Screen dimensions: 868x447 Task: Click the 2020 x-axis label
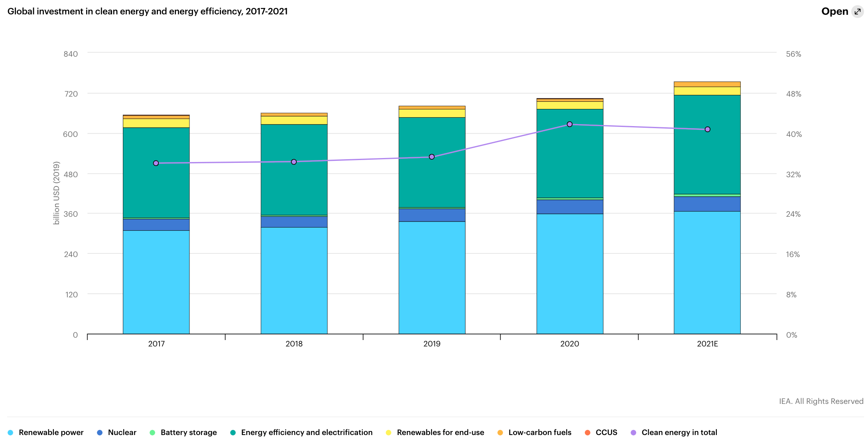point(570,344)
